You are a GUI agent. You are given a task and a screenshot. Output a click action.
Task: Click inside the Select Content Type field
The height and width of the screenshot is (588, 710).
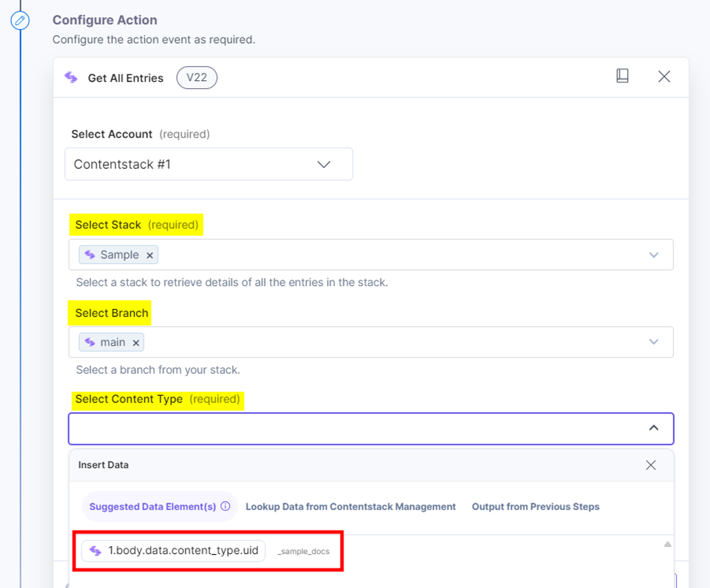pyautogui.click(x=371, y=428)
